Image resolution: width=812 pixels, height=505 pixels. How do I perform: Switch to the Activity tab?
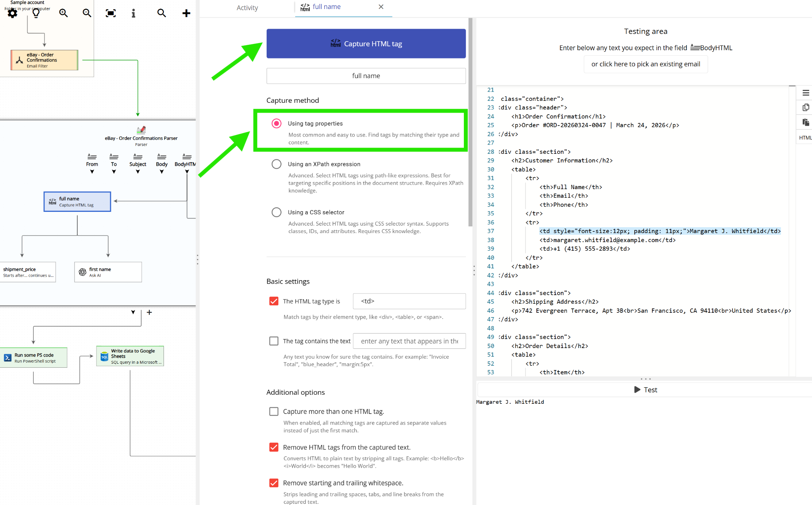[x=247, y=7]
